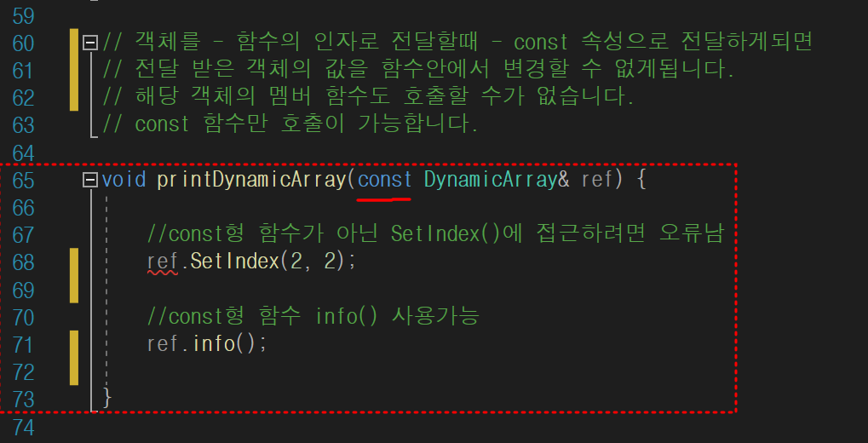Image resolution: width=868 pixels, height=443 pixels.
Task: Click 'SetIndex' call on line 68
Action: [235, 262]
